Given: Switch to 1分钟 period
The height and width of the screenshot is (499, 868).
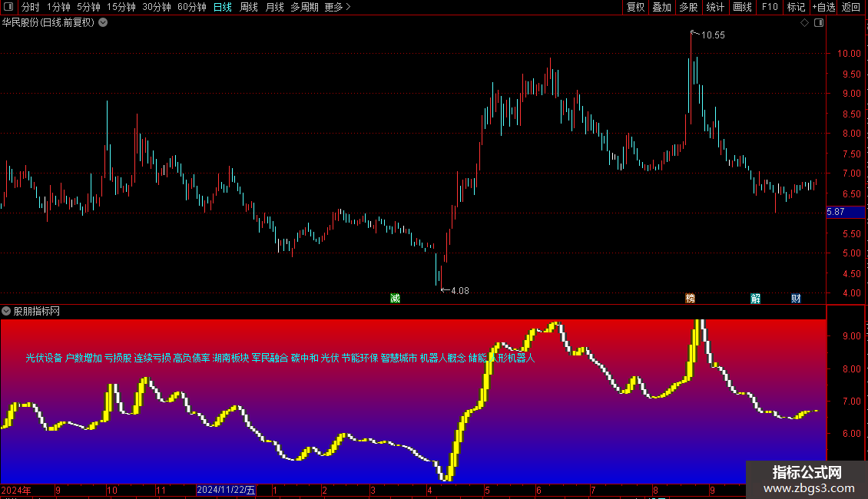Looking at the screenshot, I should [x=58, y=7].
